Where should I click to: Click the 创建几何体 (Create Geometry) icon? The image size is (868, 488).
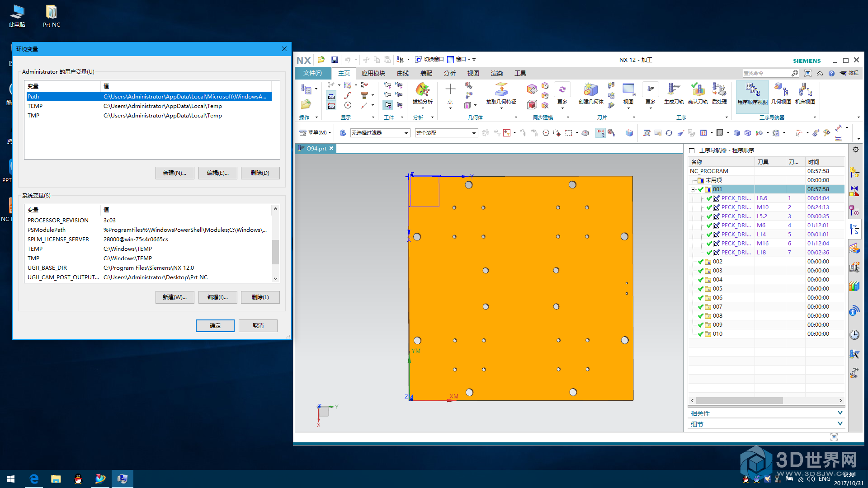click(x=588, y=92)
